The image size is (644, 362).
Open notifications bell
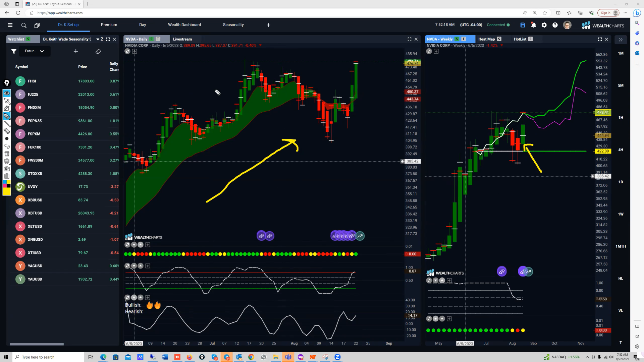[533, 25]
